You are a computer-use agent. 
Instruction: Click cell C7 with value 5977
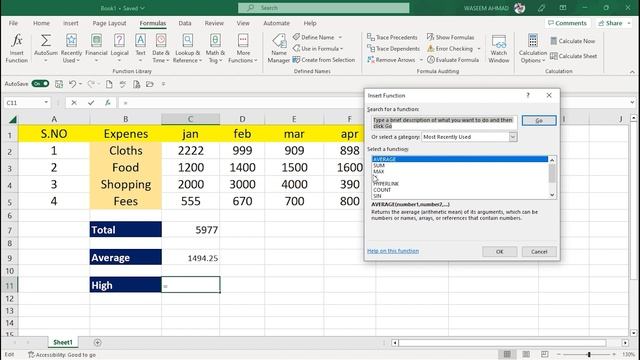[x=191, y=230]
